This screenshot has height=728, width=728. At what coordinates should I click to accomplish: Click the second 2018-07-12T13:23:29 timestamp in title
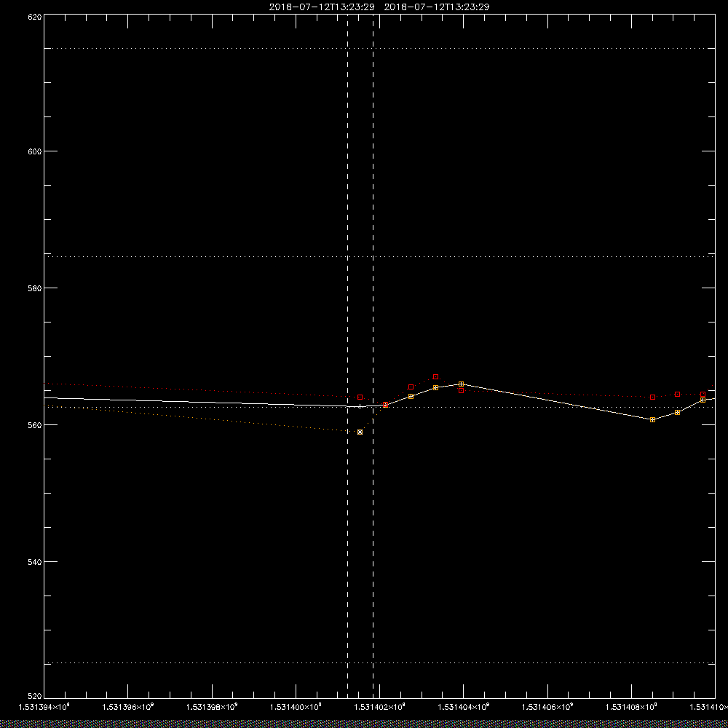click(x=437, y=7)
